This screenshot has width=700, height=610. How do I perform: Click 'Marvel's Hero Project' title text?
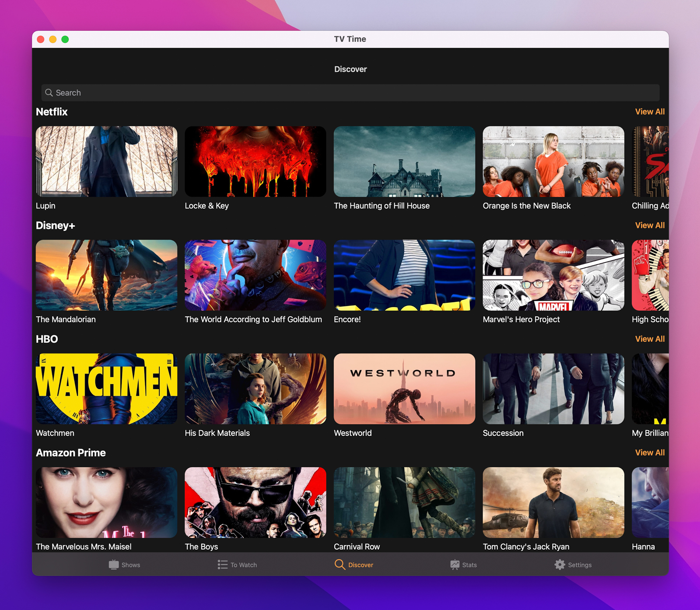521,319
